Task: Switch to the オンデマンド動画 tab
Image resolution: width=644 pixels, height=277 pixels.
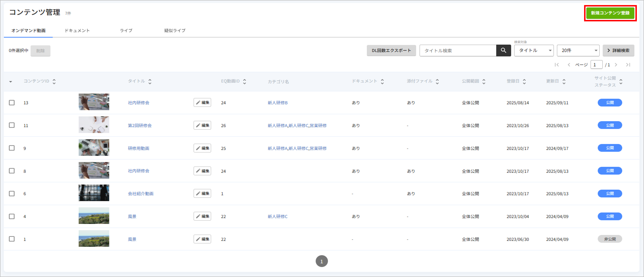Action: pos(28,30)
